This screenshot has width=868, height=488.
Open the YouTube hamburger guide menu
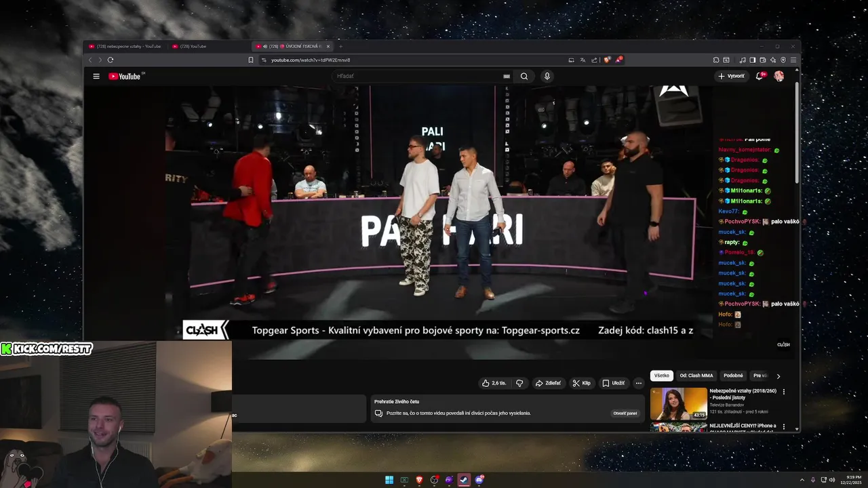(x=96, y=76)
